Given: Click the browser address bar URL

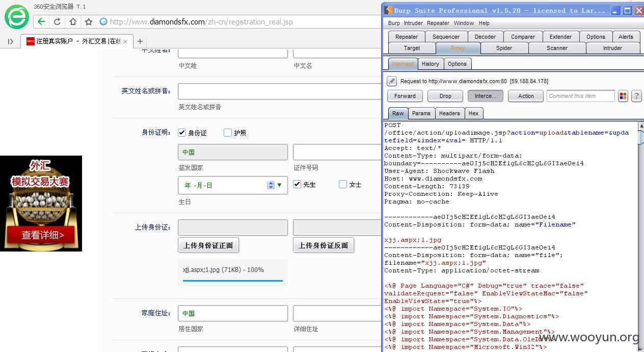Looking at the screenshot, I should coord(201,22).
